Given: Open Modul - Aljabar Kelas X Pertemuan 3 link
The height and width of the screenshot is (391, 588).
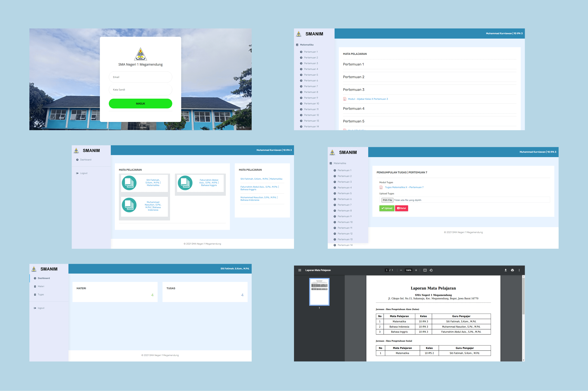Looking at the screenshot, I should (x=368, y=99).
